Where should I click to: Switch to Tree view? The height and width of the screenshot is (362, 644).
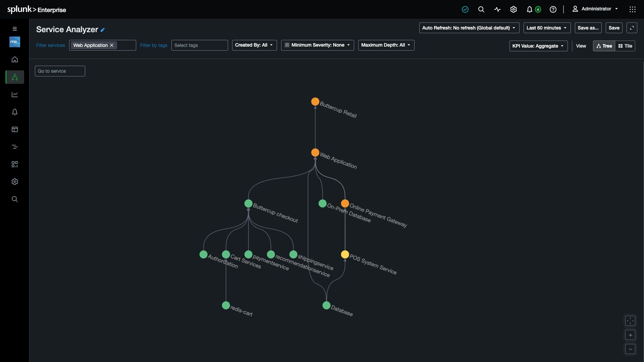pos(604,46)
